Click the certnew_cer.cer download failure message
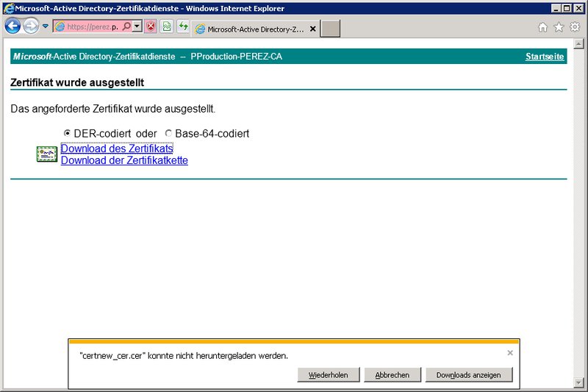The width and height of the screenshot is (588, 392). (184, 356)
